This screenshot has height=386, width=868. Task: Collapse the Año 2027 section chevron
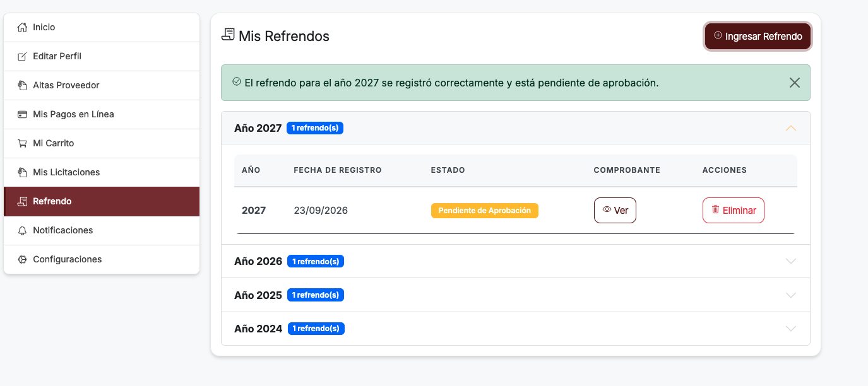790,128
